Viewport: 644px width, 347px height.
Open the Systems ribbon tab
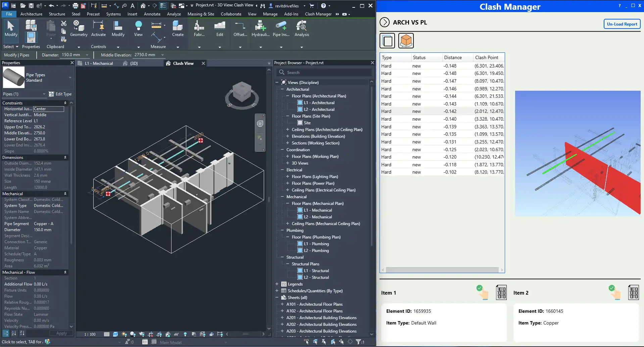point(113,14)
